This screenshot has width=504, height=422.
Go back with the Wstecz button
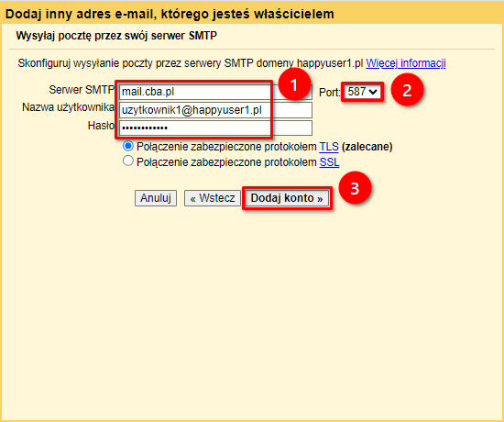coord(213,198)
